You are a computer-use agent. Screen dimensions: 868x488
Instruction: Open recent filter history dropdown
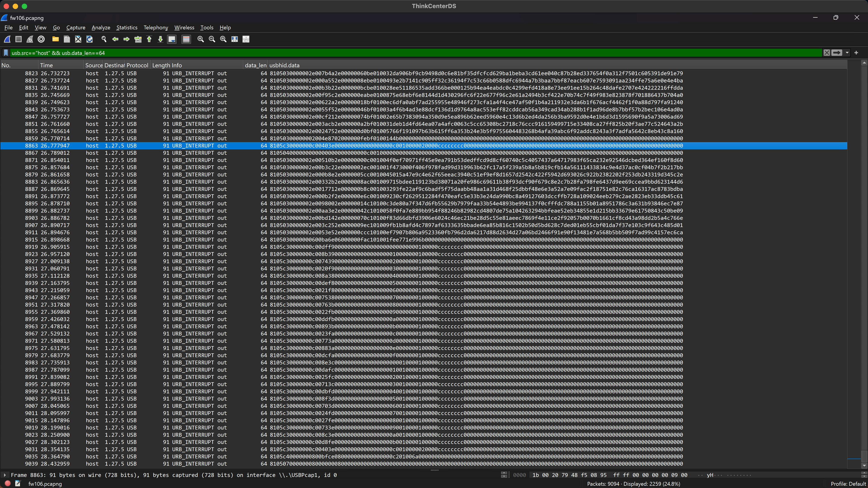click(x=847, y=53)
